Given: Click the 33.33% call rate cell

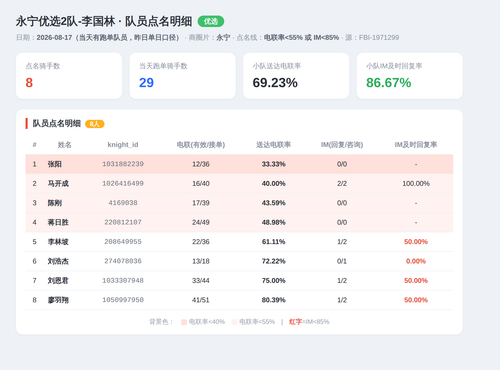Looking at the screenshot, I should click(x=273, y=164).
